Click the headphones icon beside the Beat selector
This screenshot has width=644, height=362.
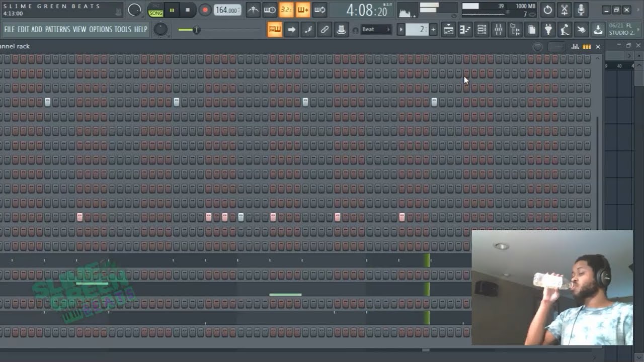pyautogui.click(x=355, y=30)
